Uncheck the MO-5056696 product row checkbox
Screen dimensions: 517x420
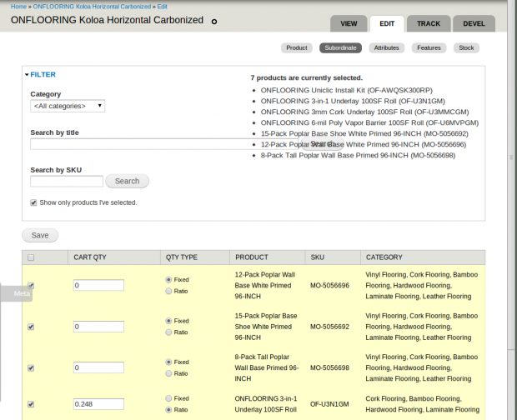[31, 285]
